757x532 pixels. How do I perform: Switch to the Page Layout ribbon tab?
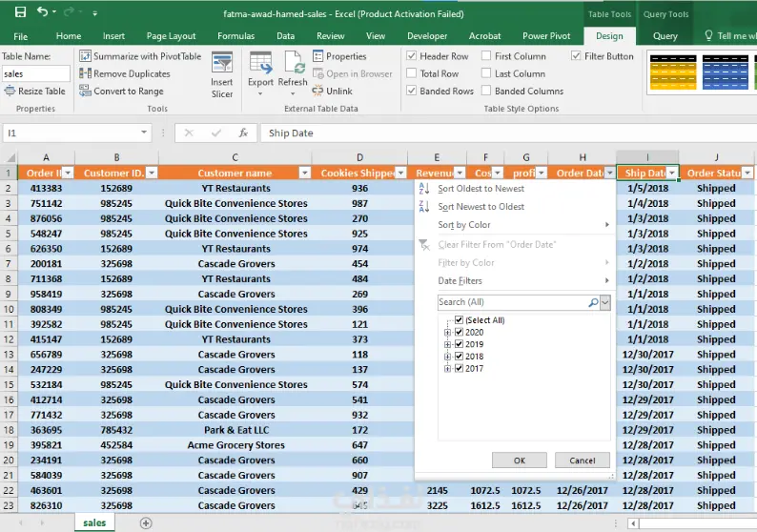click(172, 36)
